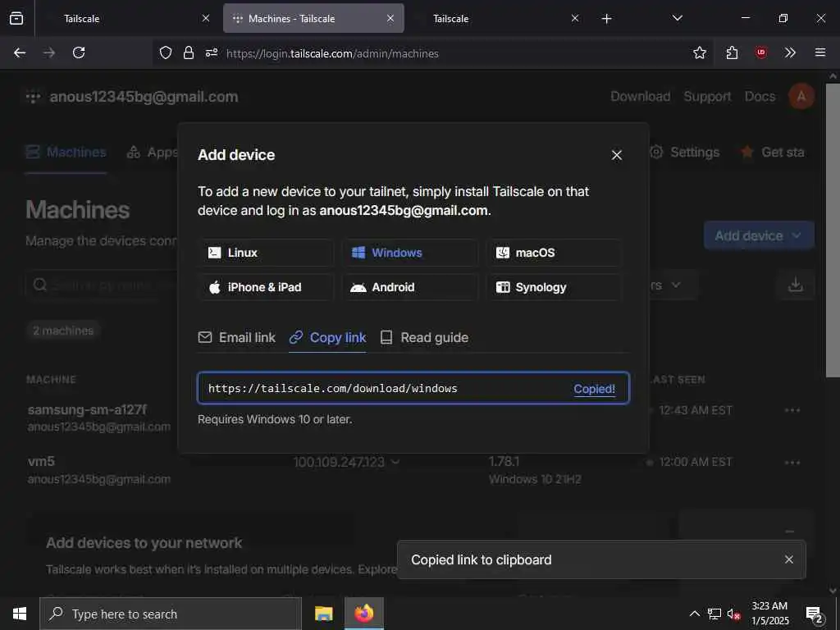The height and width of the screenshot is (630, 840).
Task: Open the notification center icon
Action: point(815,614)
